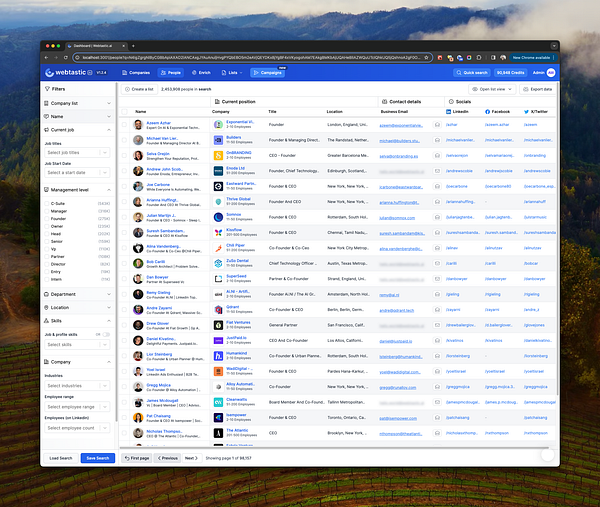Click the Socials header clock icon
This screenshot has height=507, width=600.
(451, 102)
